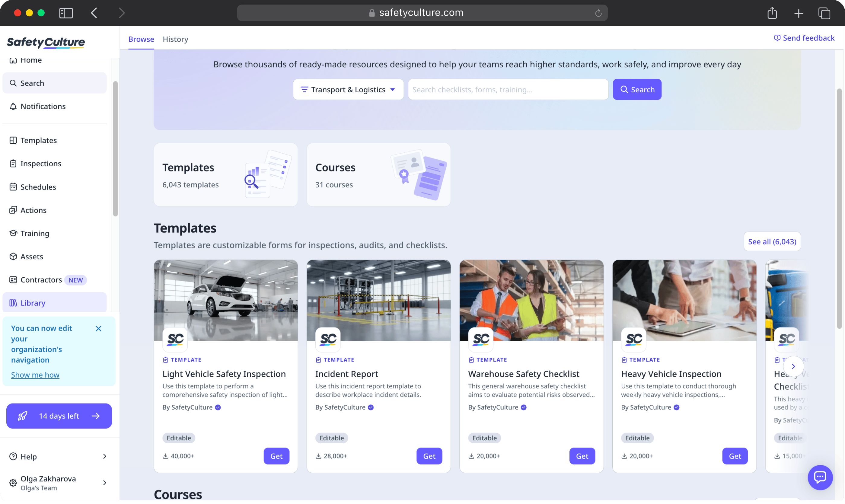Click the templates carousel next arrow
845x504 pixels.
[793, 366]
